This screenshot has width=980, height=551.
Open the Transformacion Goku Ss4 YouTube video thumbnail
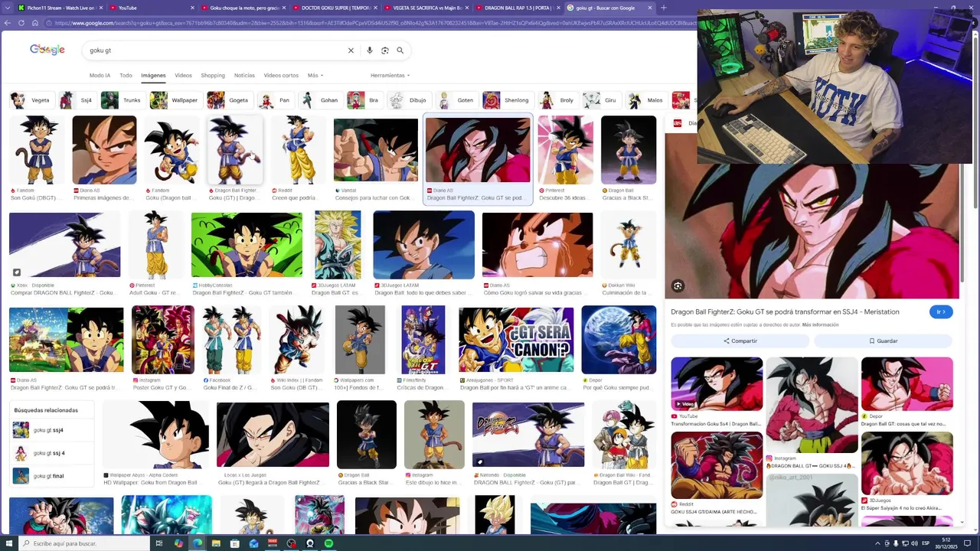pos(717,384)
